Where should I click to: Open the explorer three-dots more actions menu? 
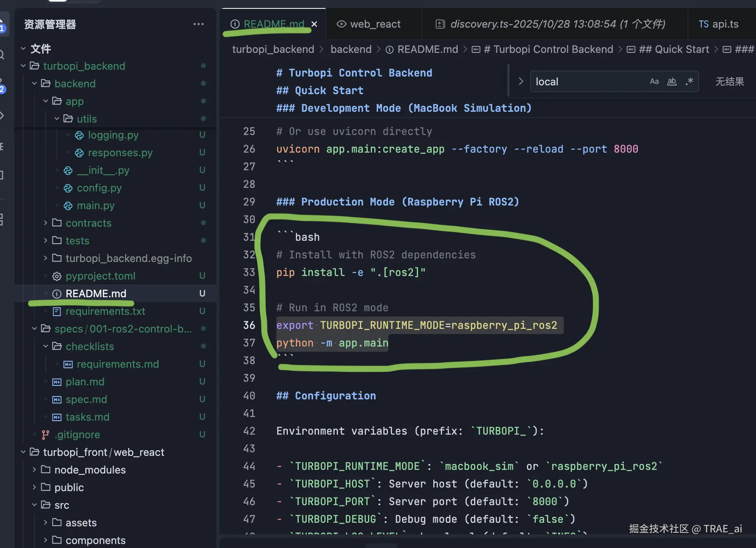[x=198, y=24]
